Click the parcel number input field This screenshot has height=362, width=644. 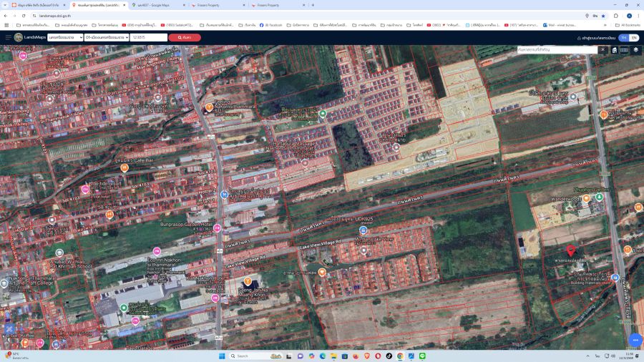pos(149,37)
